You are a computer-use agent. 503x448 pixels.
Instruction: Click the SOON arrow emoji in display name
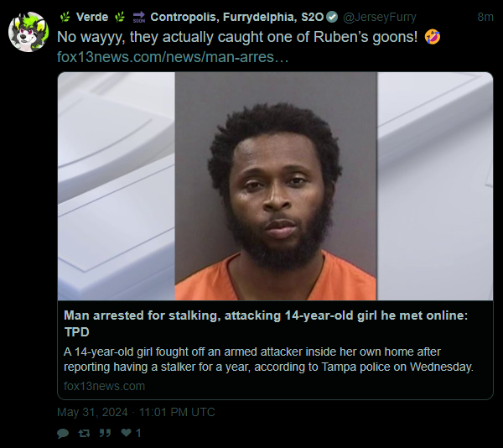[139, 17]
